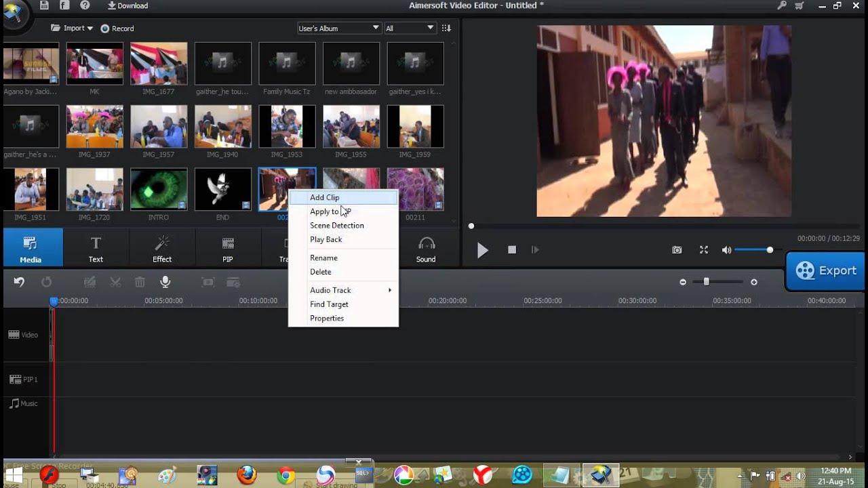The width and height of the screenshot is (868, 488).
Task: Click the microphone voiceover icon
Action: tap(165, 282)
